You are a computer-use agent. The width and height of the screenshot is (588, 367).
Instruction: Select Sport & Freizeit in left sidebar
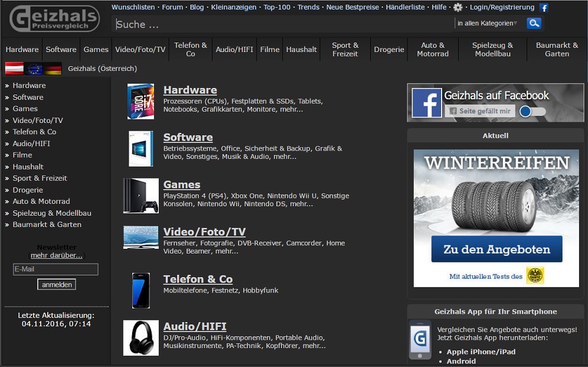pos(40,178)
